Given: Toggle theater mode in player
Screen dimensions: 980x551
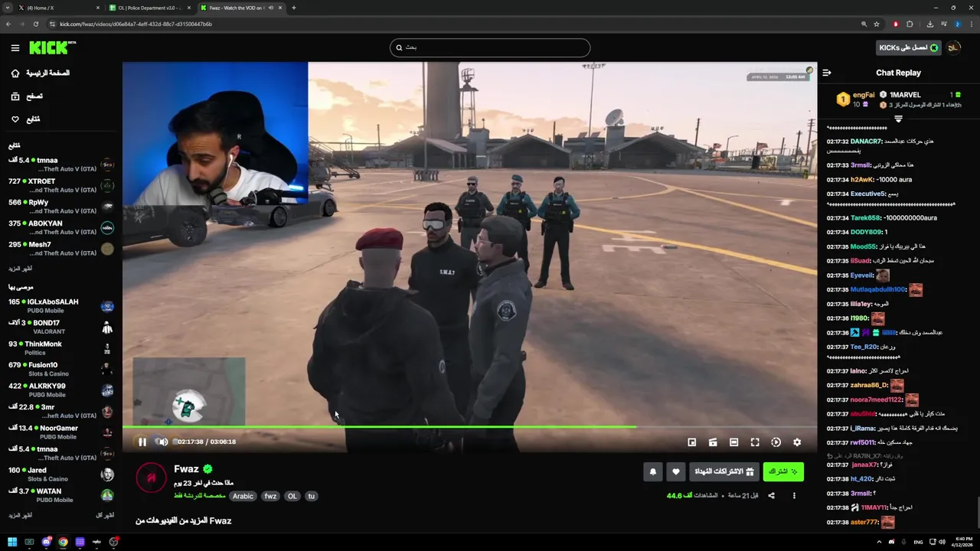Looking at the screenshot, I should (733, 442).
